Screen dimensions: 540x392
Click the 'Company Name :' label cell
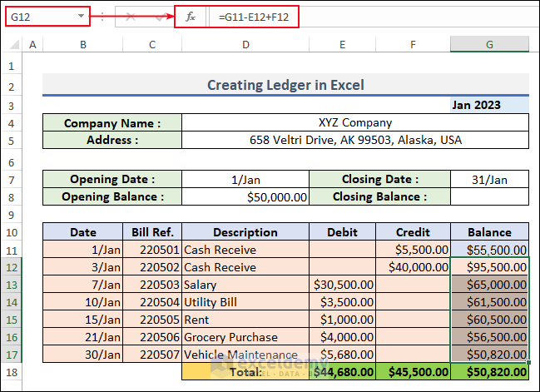(x=112, y=122)
